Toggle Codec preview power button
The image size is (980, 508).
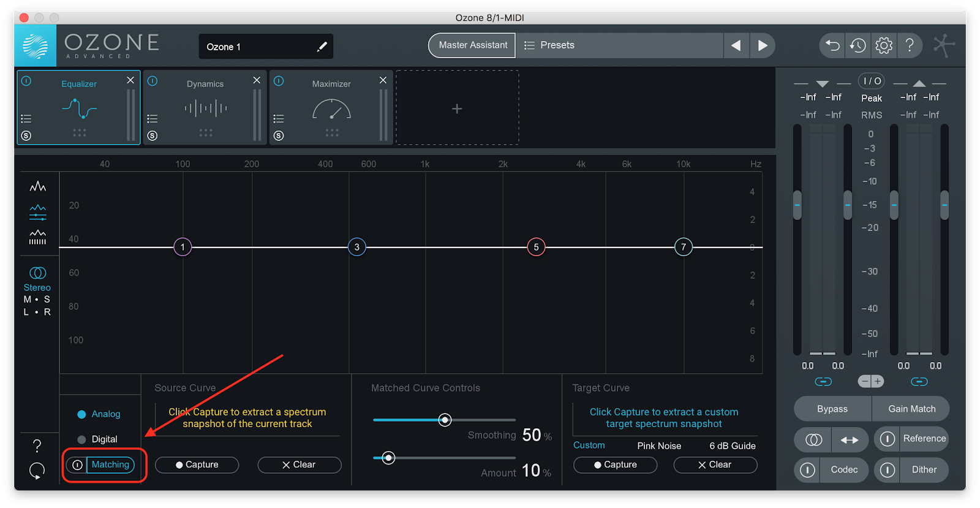tap(807, 470)
